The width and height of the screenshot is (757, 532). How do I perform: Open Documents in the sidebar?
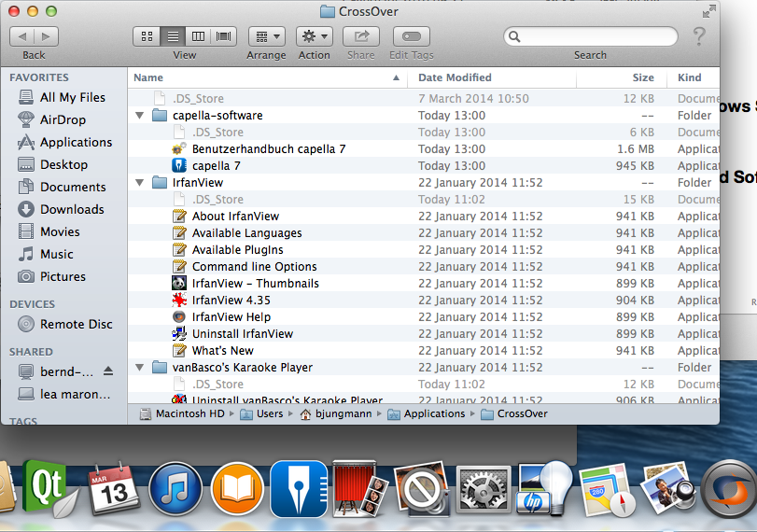(x=62, y=187)
